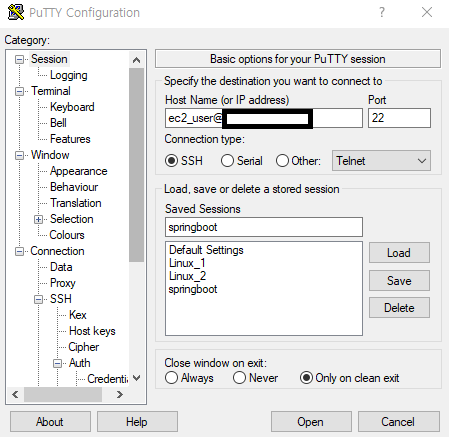Click the Help button
The image size is (450, 437).
pyautogui.click(x=137, y=422)
